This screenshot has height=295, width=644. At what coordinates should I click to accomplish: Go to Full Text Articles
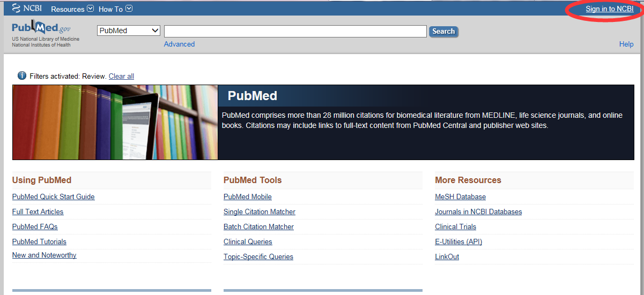pyautogui.click(x=38, y=212)
